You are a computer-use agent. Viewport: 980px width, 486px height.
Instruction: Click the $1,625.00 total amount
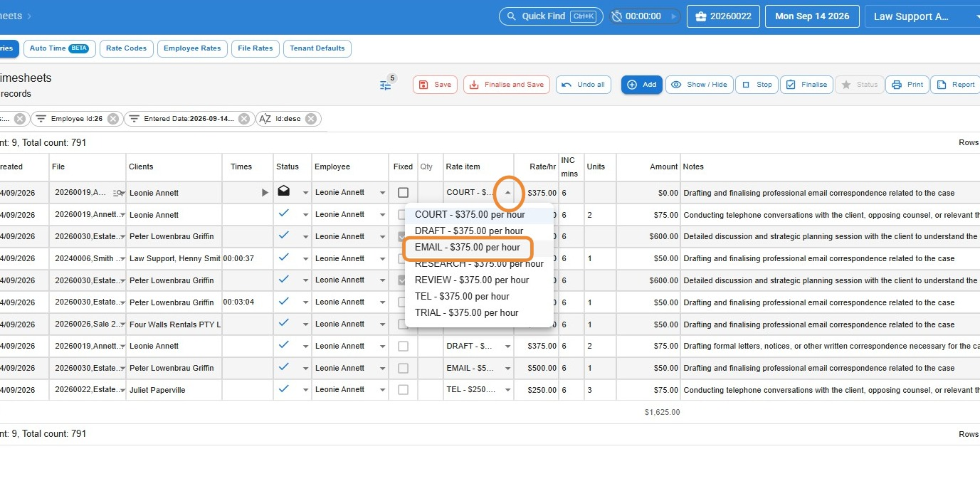662,412
